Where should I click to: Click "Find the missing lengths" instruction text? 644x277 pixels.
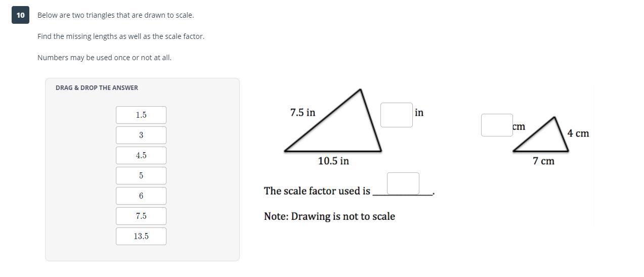coord(121,36)
